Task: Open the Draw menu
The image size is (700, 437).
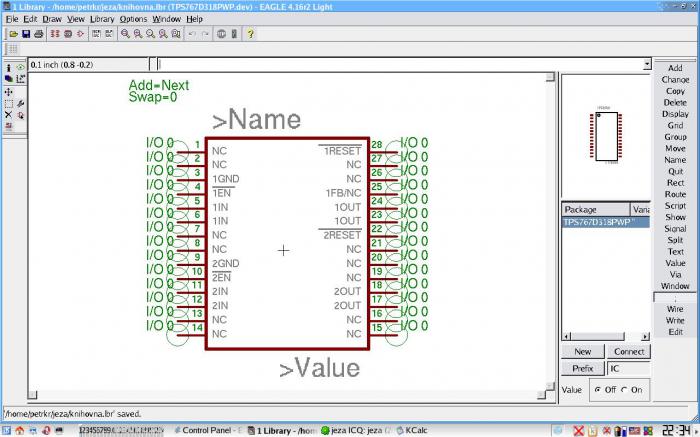Action: coord(52,19)
